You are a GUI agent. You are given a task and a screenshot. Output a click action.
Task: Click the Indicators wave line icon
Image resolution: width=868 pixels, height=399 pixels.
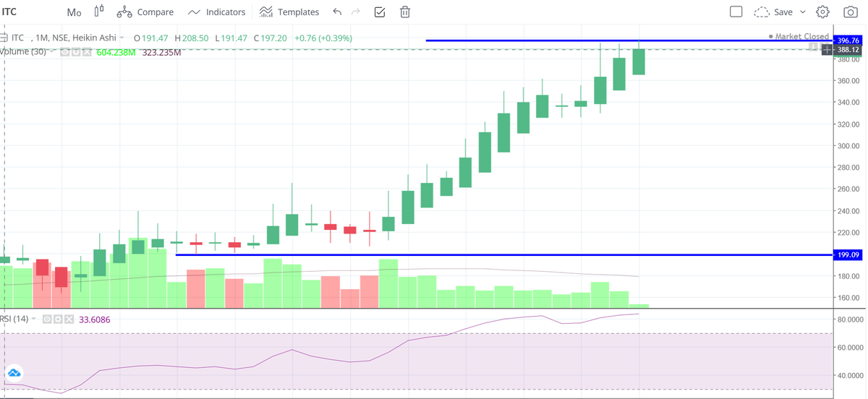pos(194,12)
